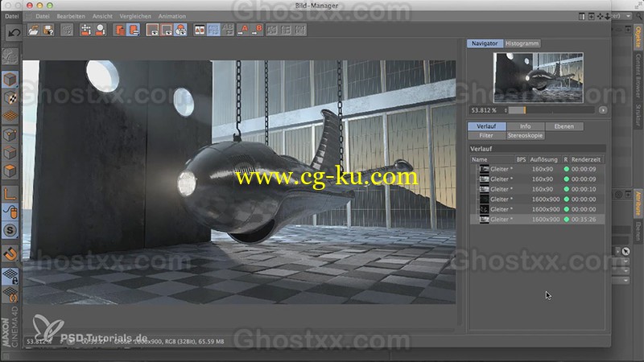This screenshot has height=362, width=644.
Task: Click the second orange-framed view icon
Action: point(167,30)
